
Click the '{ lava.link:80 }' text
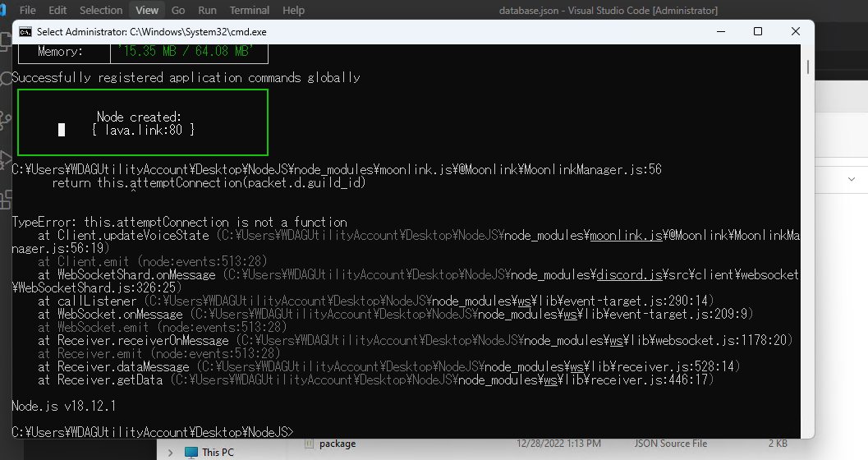tap(143, 130)
